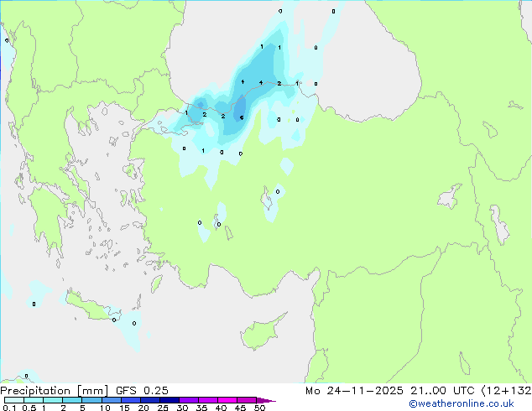Click the legend tick label "0.5"
Screen dimensions: 532x411
point(29,408)
